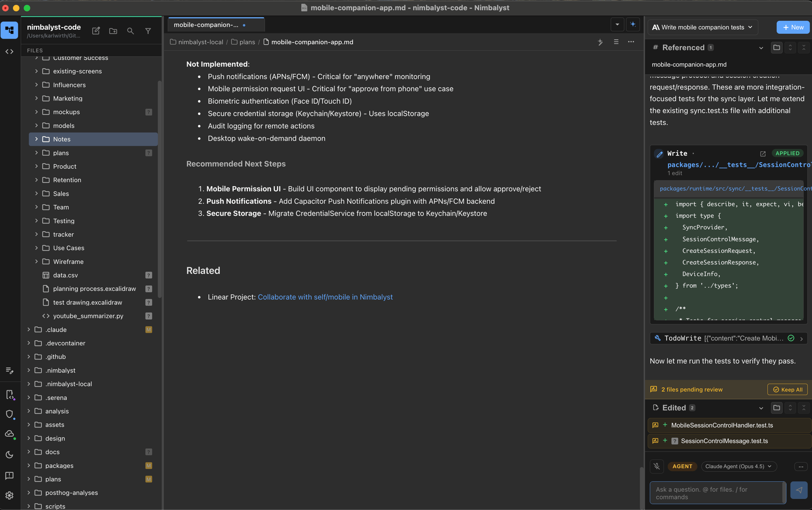
Task: Click the new file icon in the sidebar header
Action: [x=96, y=31]
